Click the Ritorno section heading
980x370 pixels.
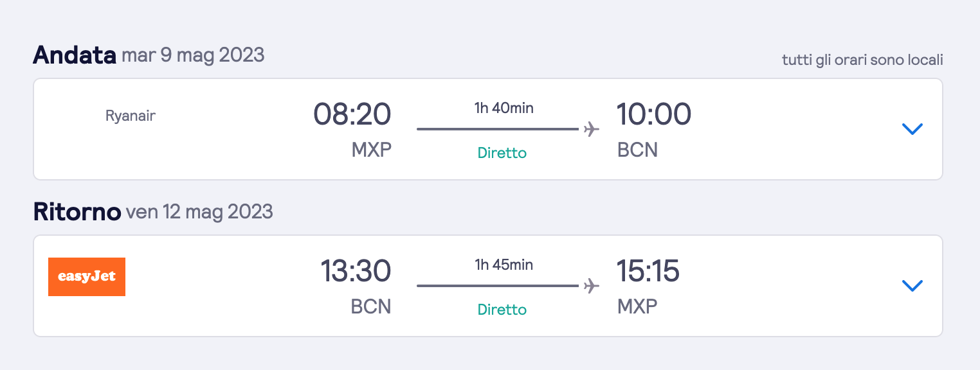coord(77,212)
